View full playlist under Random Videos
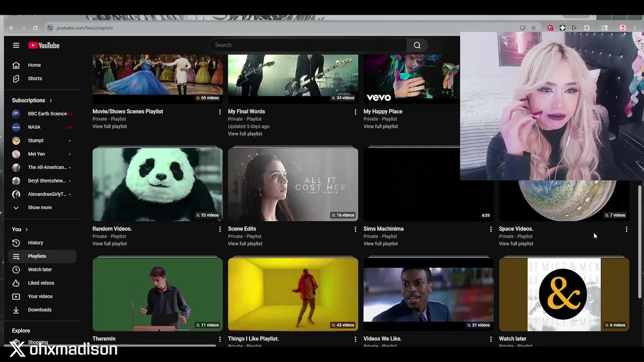This screenshot has height=362, width=644. (110, 244)
